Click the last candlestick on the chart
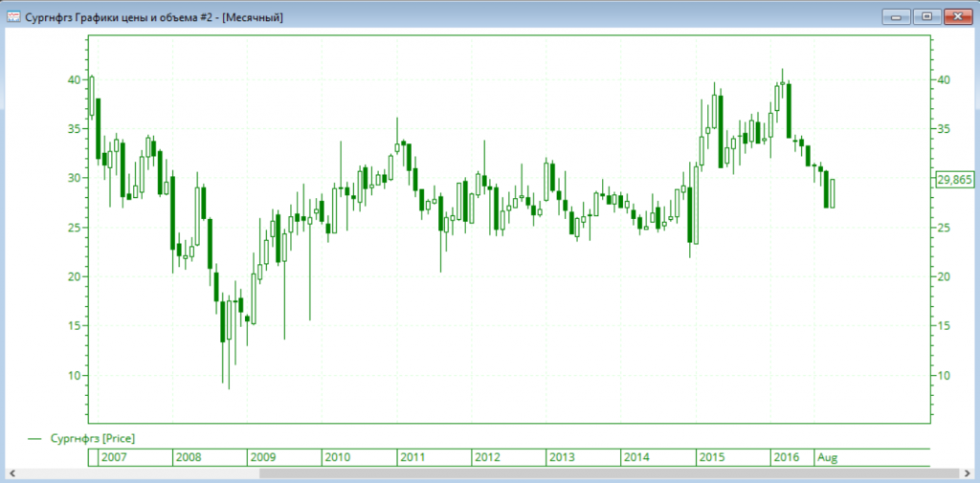The width and height of the screenshot is (980, 483). pyautogui.click(x=833, y=193)
